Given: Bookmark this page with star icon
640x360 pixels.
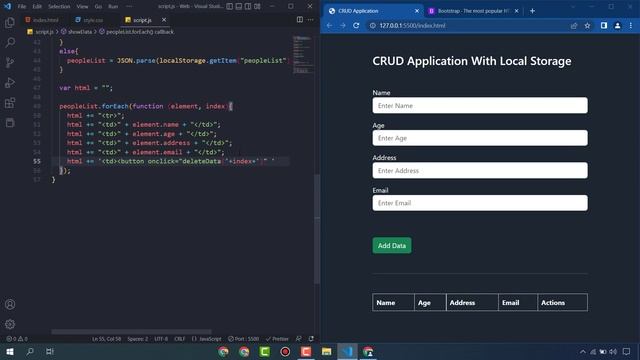Looking at the screenshot, I should pyautogui.click(x=587, y=25).
